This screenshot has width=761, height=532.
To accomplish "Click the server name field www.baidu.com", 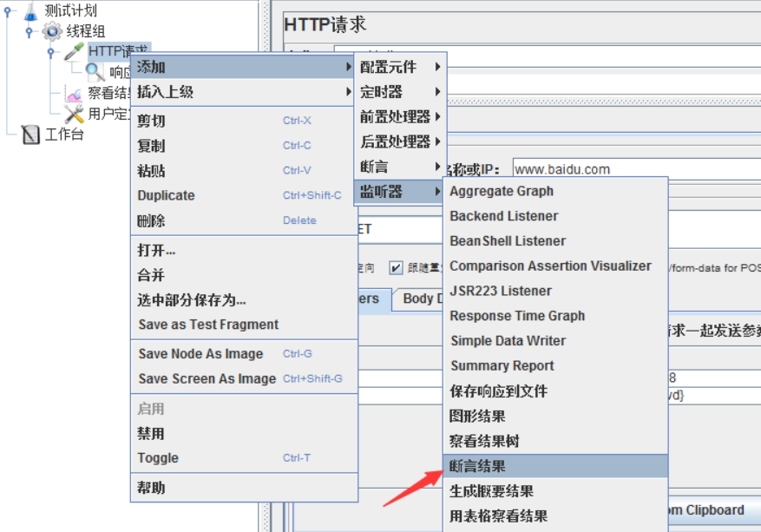I will [636, 169].
